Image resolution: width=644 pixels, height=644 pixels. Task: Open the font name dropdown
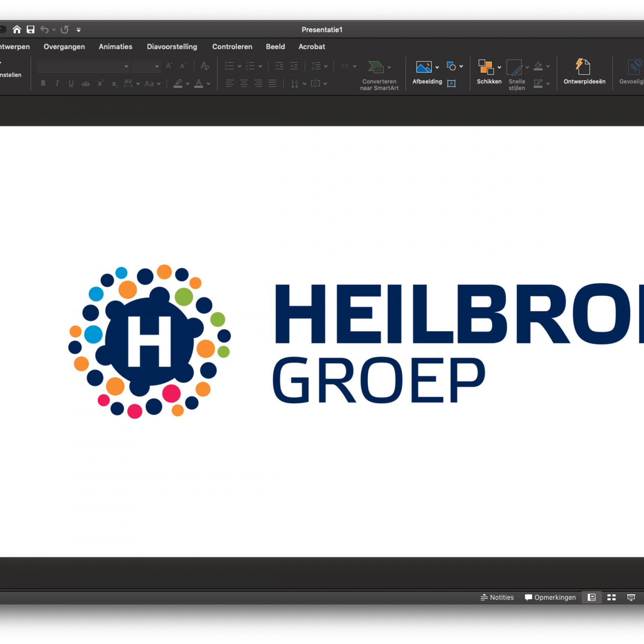[126, 66]
